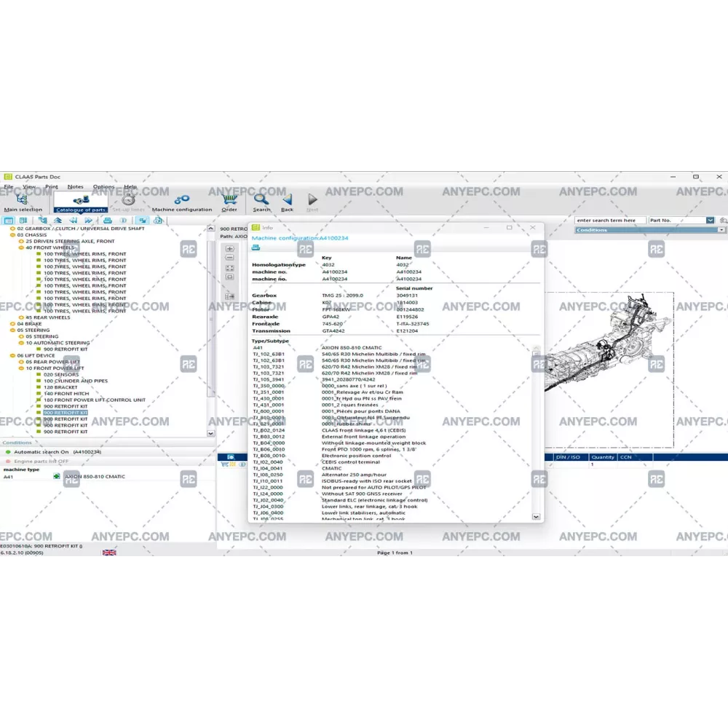Zoom in with the plus icon
Image resolution: width=728 pixels, height=728 pixels.
pyautogui.click(x=229, y=248)
